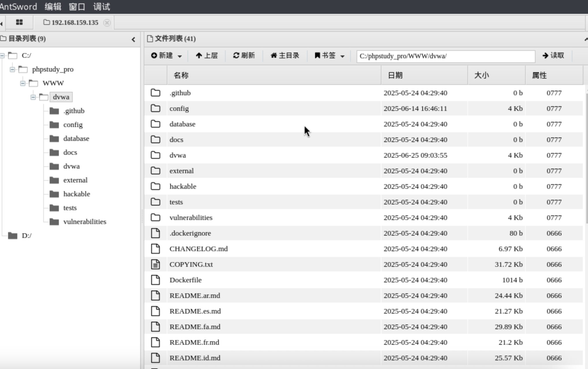Screen dimensions: 588x369
Task: Select README.es.md file name
Action: pyautogui.click(x=195, y=311)
